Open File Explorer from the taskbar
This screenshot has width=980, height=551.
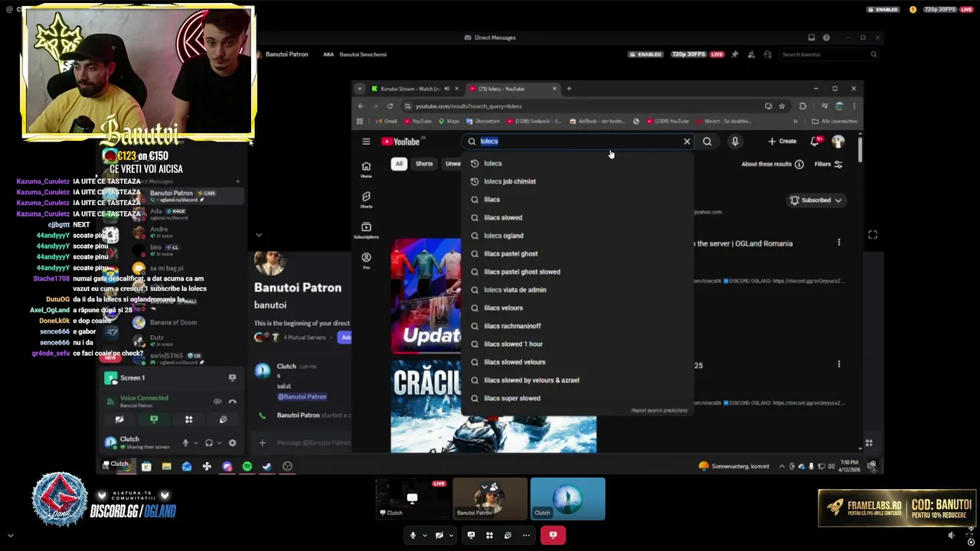(x=166, y=466)
